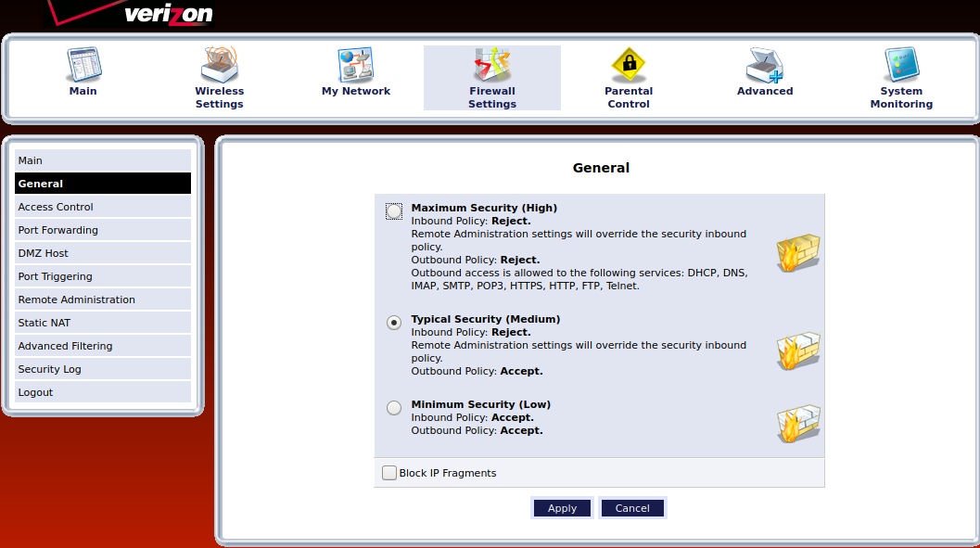Click Logout in the sidebar

[x=102, y=392]
